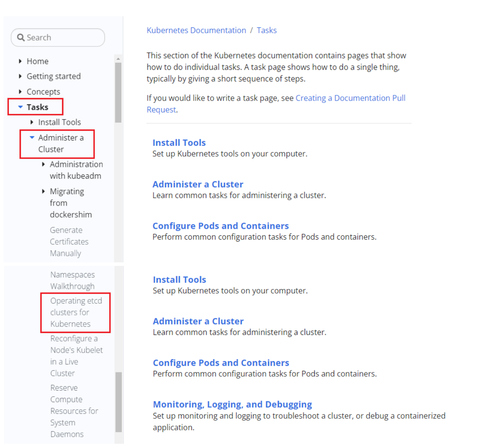This screenshot has width=491, height=448.
Task: Click into the Search input field
Action: click(58, 37)
